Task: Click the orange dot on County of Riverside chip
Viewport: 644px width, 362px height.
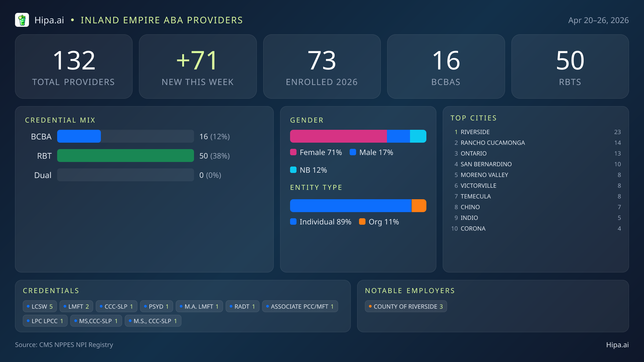Action: (370, 306)
